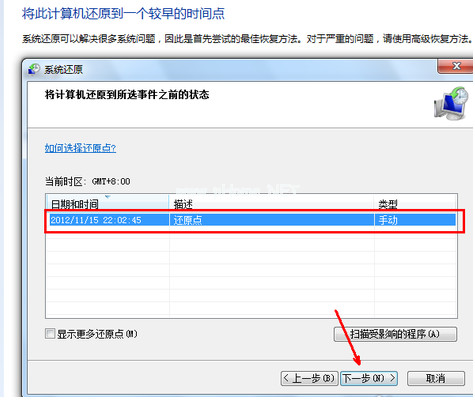
Task: Go back with 上一步(B) button
Action: tap(309, 378)
